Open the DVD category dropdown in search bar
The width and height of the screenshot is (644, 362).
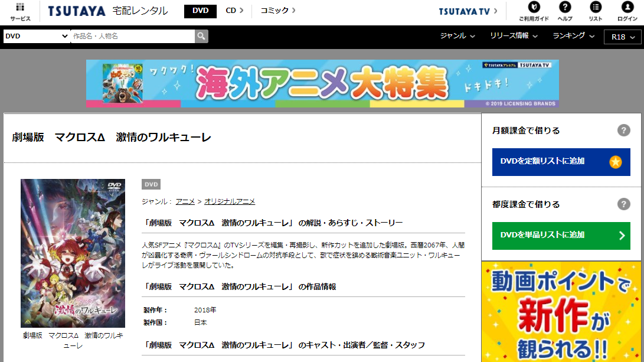36,36
